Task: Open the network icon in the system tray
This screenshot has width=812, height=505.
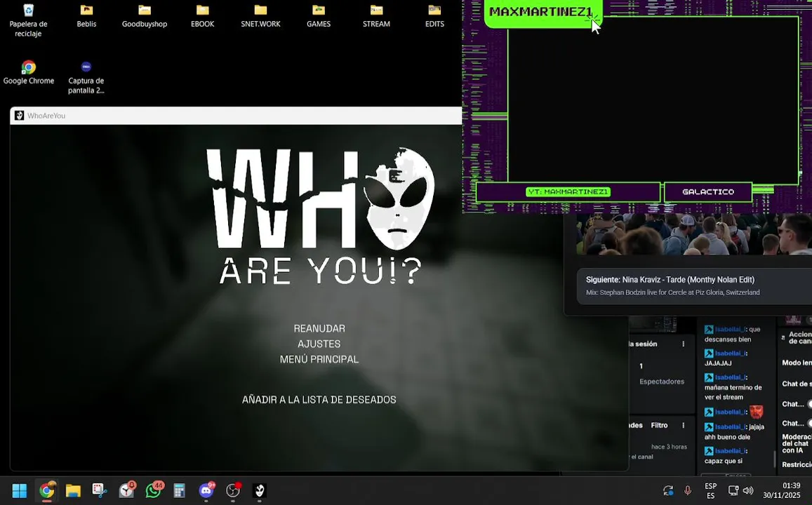Action: [733, 490]
